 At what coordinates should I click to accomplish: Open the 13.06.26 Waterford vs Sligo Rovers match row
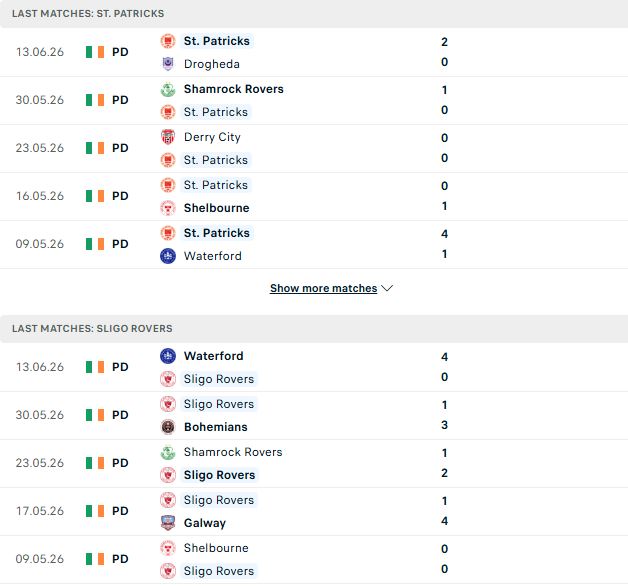pyautogui.click(x=314, y=367)
